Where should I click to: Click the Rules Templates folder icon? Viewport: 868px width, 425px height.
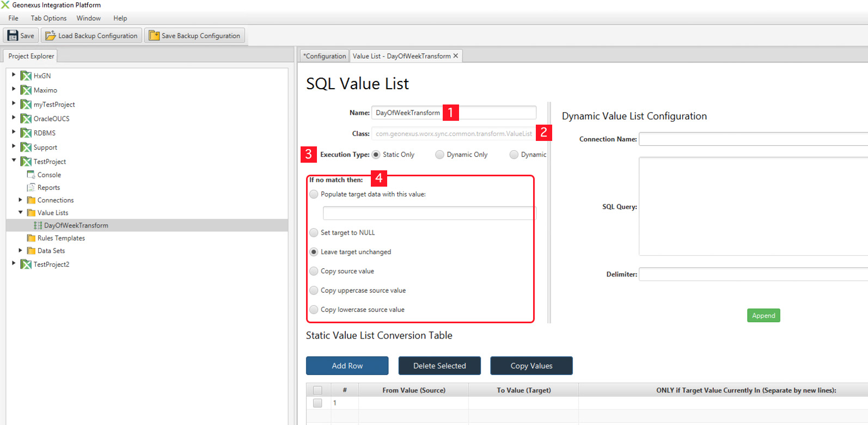(x=31, y=238)
